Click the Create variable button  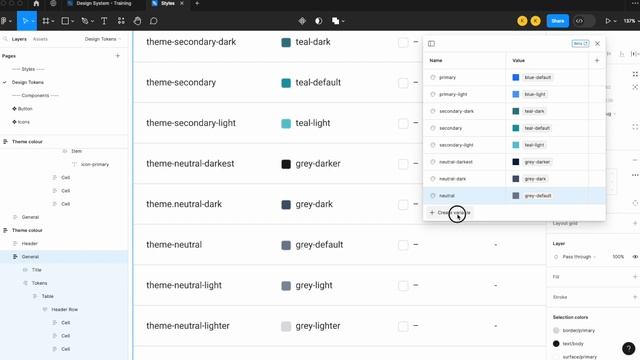(x=450, y=212)
